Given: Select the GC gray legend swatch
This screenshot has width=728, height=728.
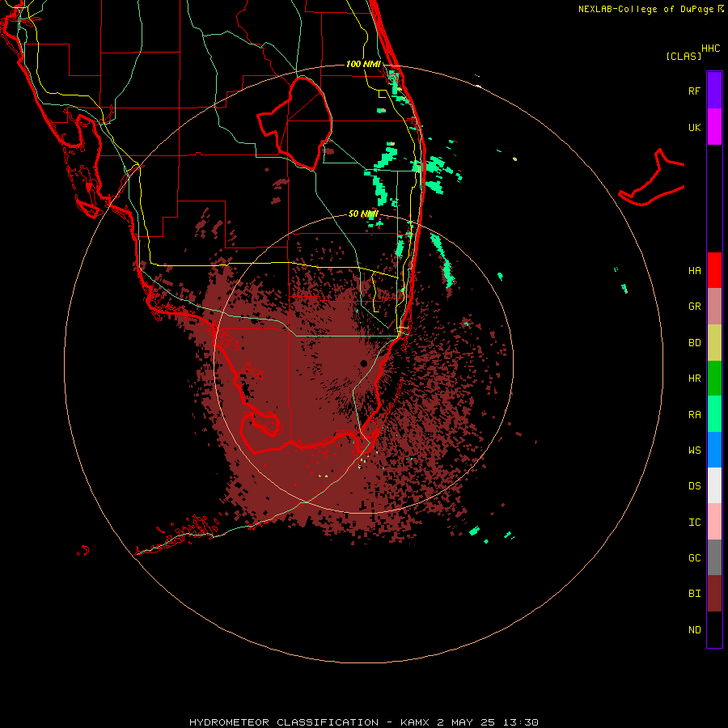Looking at the screenshot, I should click(x=714, y=557).
